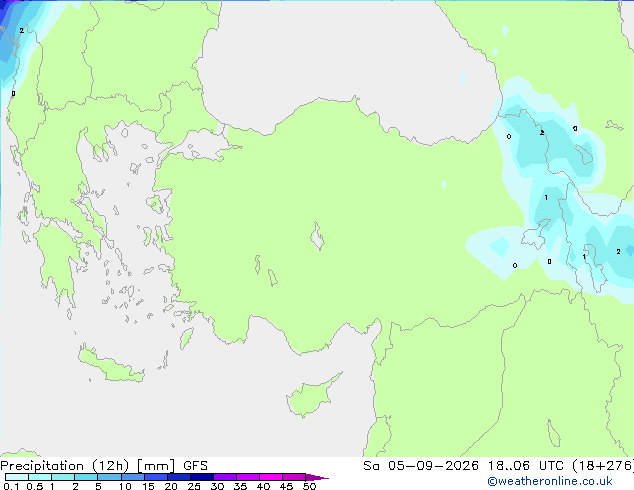Select the 0.5–1 mm legend color box
Image resolution: width=634 pixels, height=490 pixels.
(x=40, y=477)
